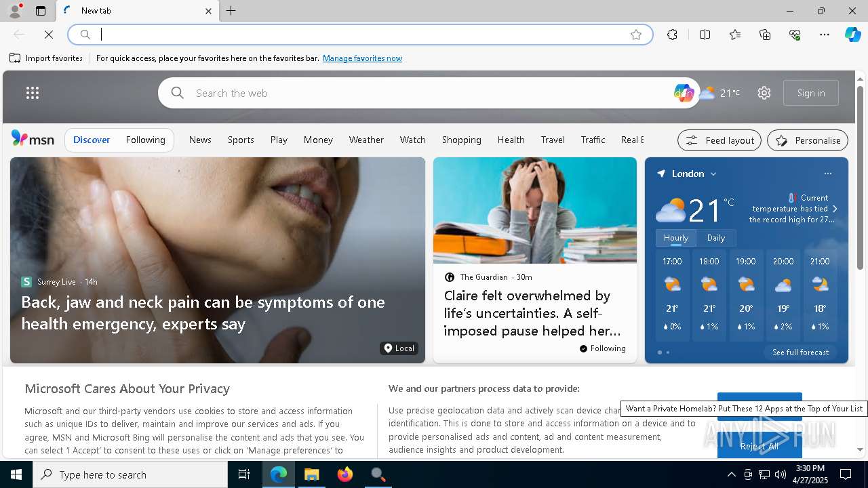Open File Explorer from taskbar
The image size is (868, 488).
(x=312, y=474)
